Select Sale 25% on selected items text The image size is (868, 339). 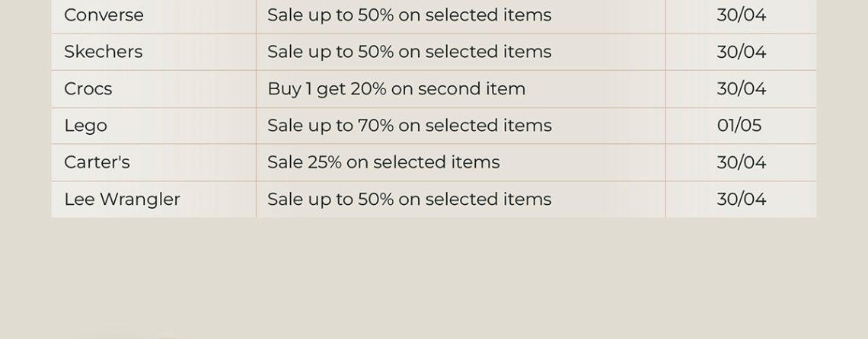coord(384,162)
